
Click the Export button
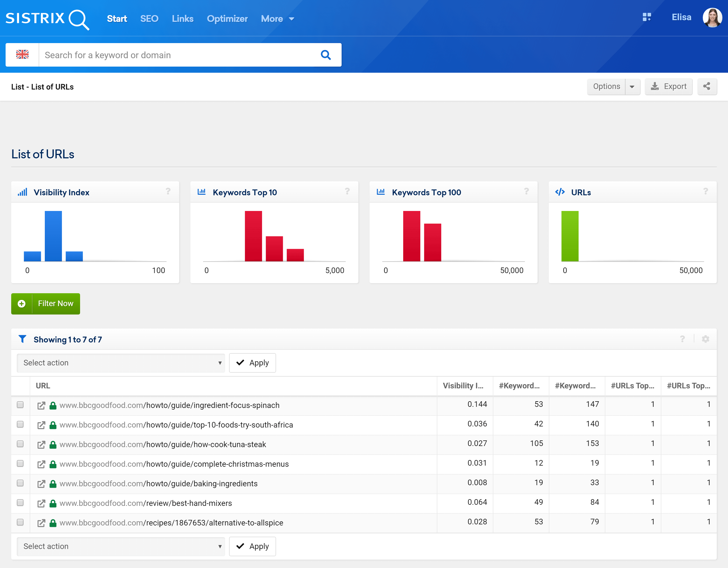(668, 87)
